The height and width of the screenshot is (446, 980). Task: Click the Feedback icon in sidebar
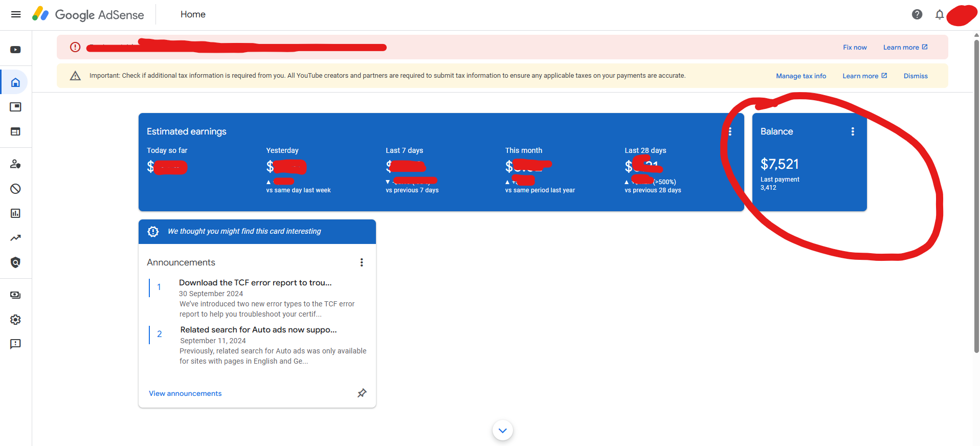point(16,344)
